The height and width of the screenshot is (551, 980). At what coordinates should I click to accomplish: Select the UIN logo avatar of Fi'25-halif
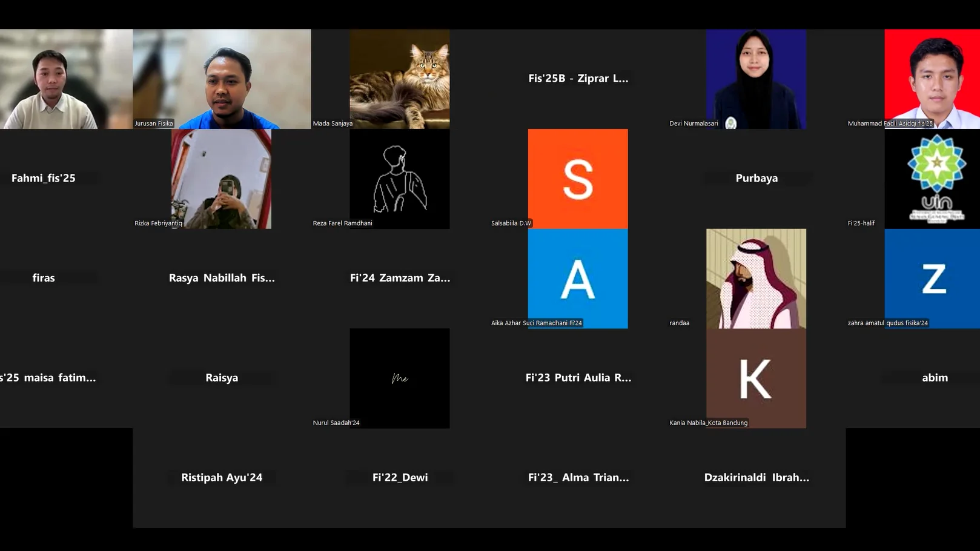[932, 179]
